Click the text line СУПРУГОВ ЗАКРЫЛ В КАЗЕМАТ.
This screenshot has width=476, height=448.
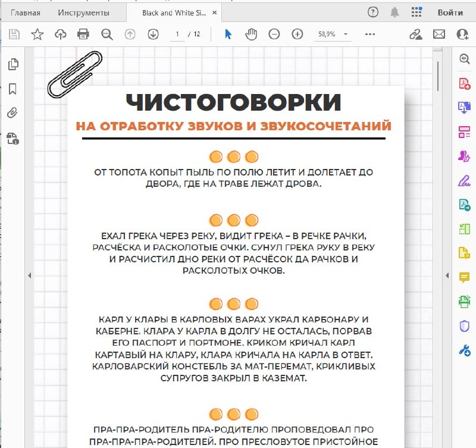click(x=233, y=378)
